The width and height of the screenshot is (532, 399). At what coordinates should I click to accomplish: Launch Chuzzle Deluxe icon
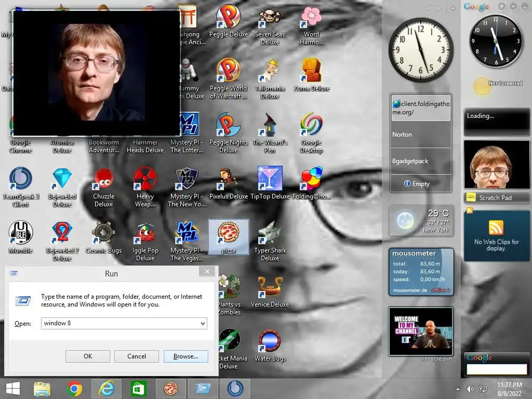[103, 187]
